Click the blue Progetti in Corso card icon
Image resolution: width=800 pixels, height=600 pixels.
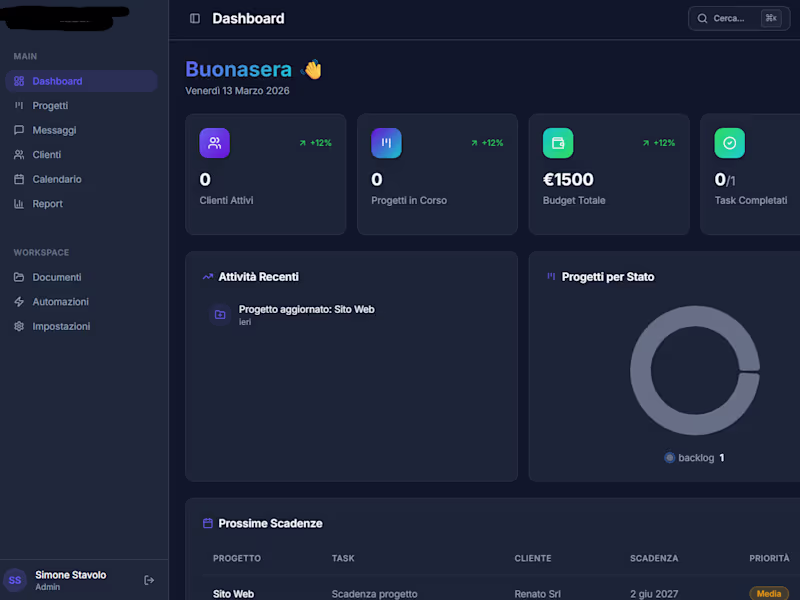(x=386, y=143)
